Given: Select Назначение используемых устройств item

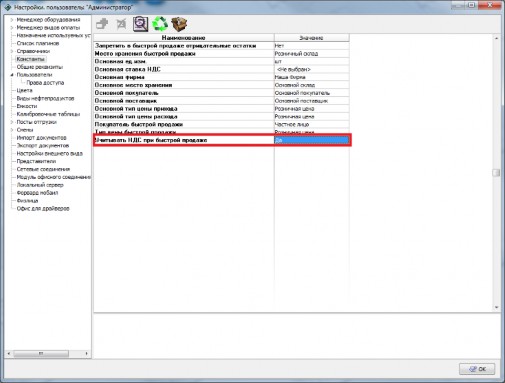Looking at the screenshot, I should tap(53, 35).
